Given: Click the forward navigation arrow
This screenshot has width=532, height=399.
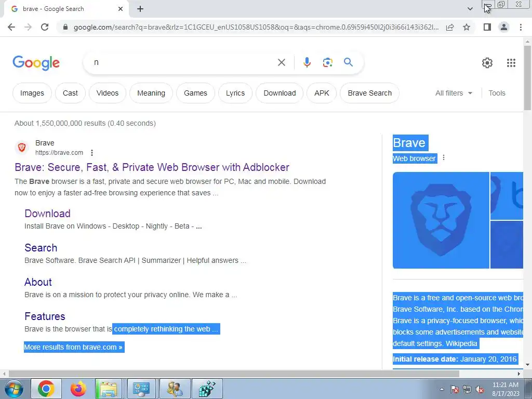Looking at the screenshot, I should tap(28, 27).
